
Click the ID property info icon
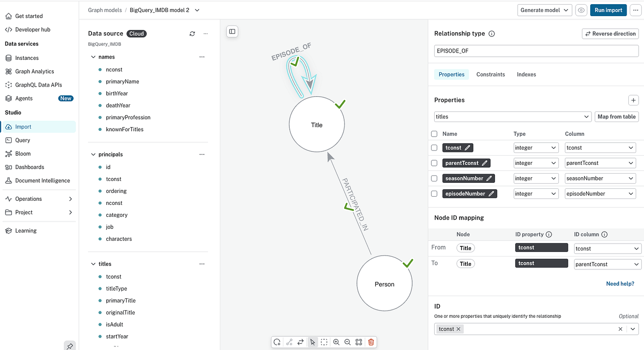coord(549,234)
